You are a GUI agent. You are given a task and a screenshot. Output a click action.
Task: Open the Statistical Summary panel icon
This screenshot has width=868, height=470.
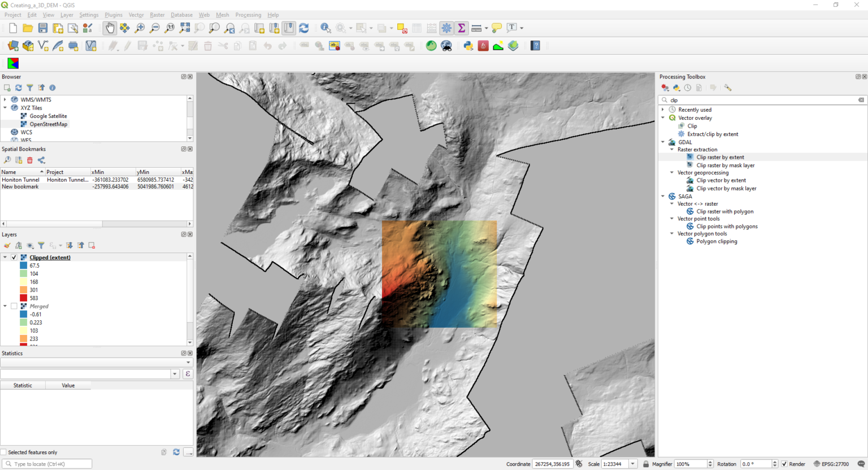click(x=461, y=28)
